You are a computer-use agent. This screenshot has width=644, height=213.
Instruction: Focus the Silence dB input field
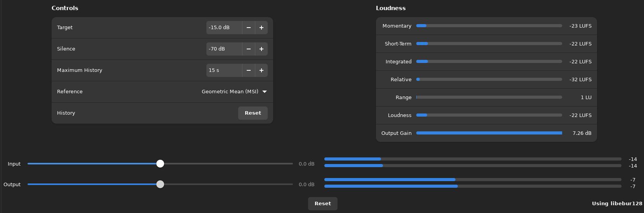(224, 49)
